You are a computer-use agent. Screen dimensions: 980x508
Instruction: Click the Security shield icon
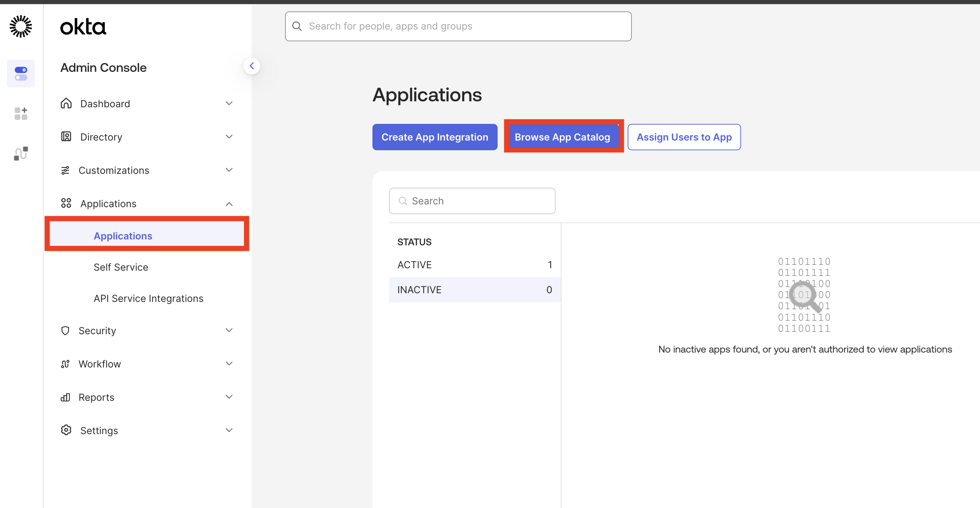click(x=65, y=330)
